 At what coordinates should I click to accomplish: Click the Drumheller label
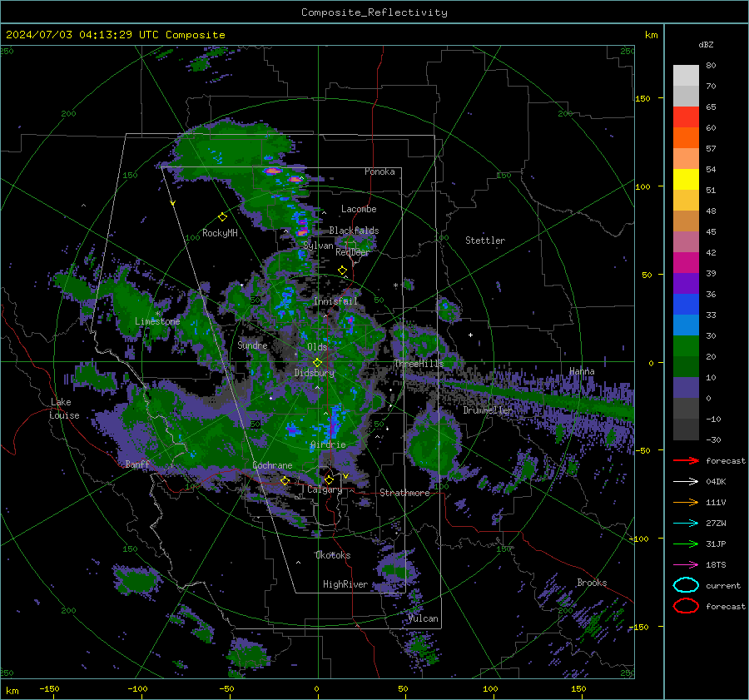click(488, 410)
